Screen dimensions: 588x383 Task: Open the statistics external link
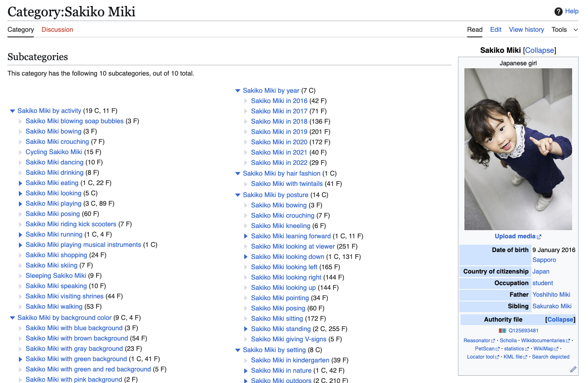click(516, 349)
